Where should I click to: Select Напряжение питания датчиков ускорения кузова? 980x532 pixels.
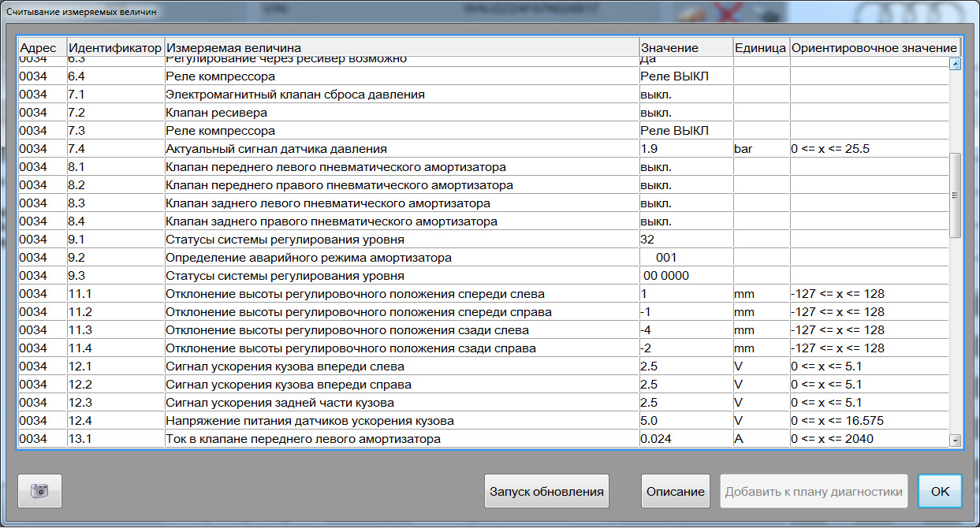pyautogui.click(x=483, y=421)
